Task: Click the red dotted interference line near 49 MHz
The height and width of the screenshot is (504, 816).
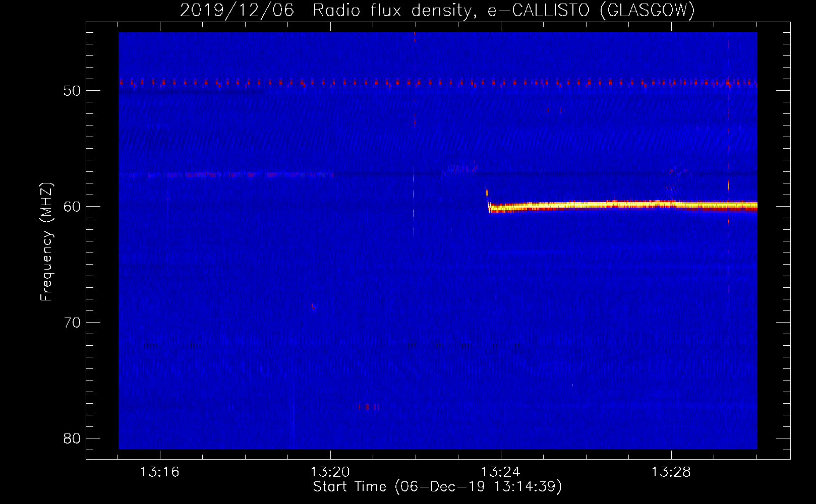Action: [438, 83]
